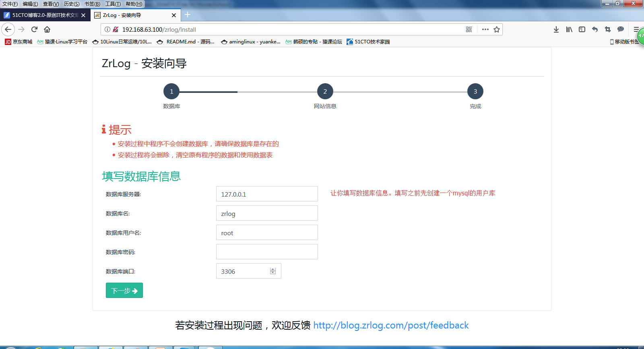This screenshot has height=349, width=644.
Task: Open the downloads panel
Action: click(x=556, y=29)
